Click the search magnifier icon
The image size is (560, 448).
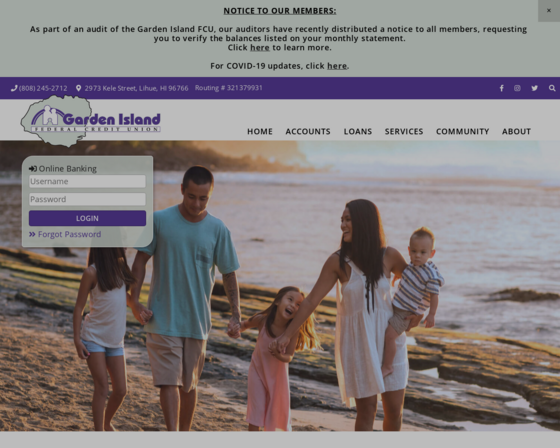coord(552,88)
